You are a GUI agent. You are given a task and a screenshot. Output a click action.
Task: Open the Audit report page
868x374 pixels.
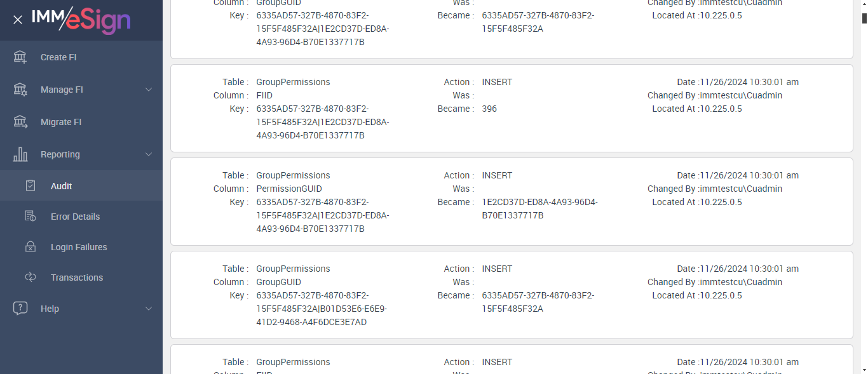(62, 186)
